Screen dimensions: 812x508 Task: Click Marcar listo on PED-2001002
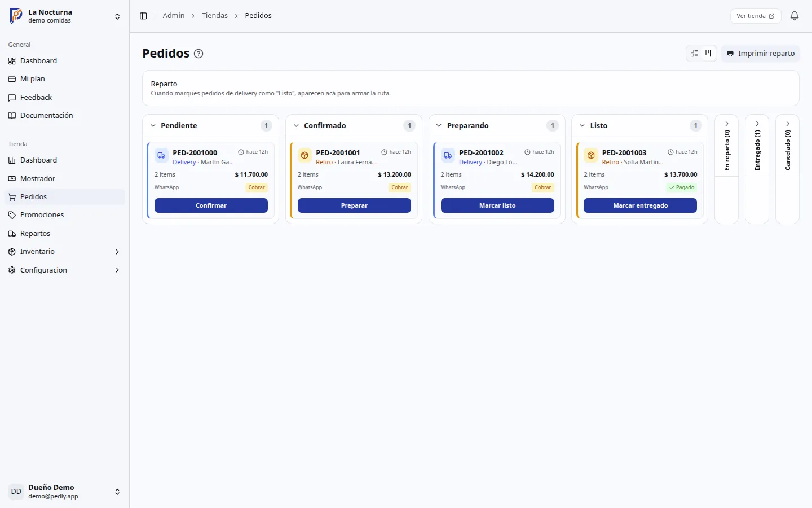click(497, 205)
